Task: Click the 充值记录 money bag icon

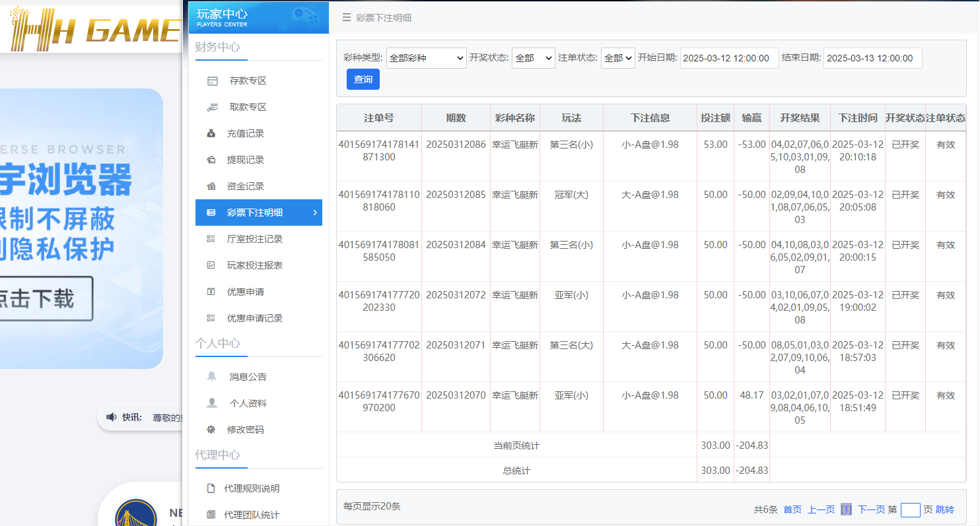Action: [x=211, y=133]
